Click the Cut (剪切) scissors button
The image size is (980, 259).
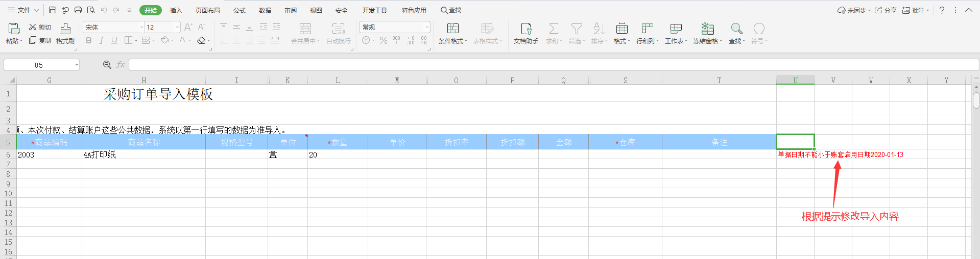(40, 27)
